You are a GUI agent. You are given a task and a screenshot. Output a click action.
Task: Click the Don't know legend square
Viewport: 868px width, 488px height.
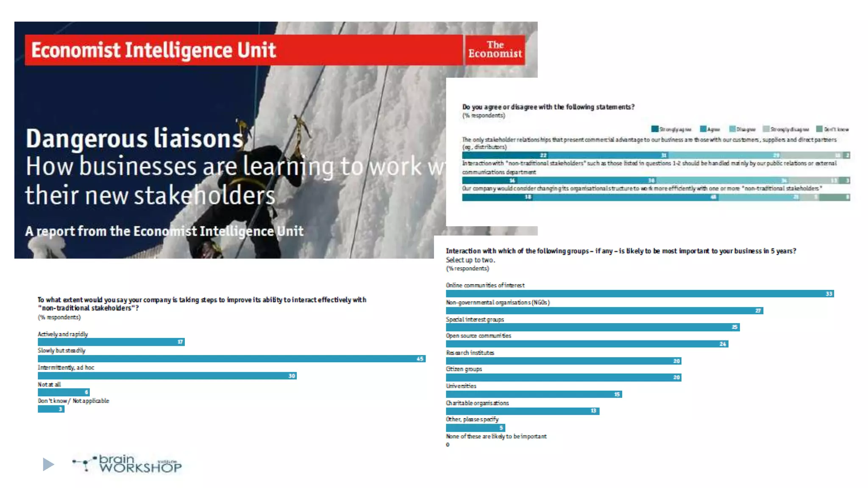pos(819,129)
